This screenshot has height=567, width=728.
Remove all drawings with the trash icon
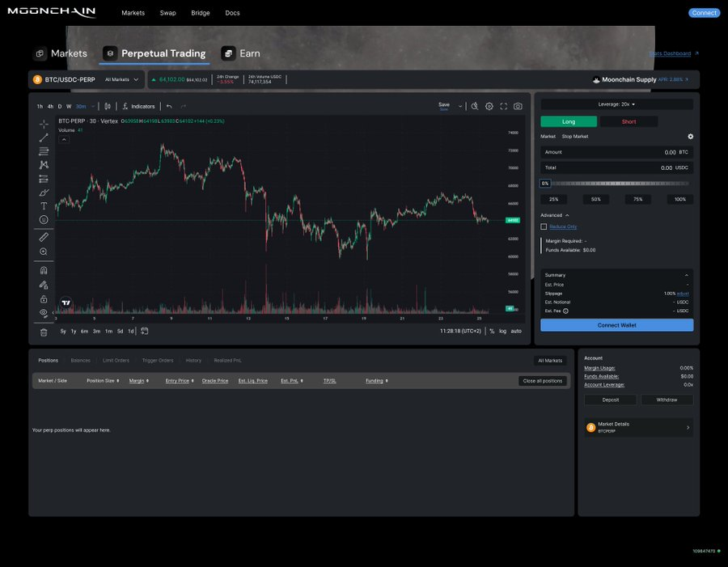[44, 332]
